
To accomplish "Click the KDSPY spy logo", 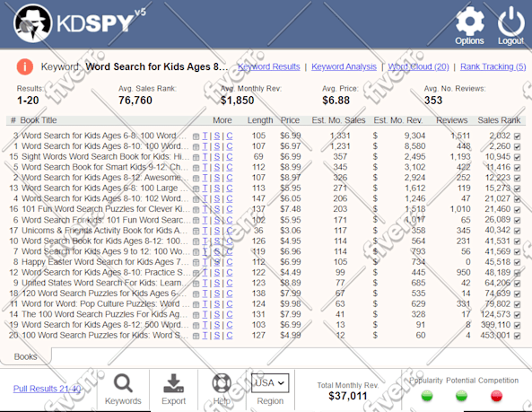I will click(32, 23).
